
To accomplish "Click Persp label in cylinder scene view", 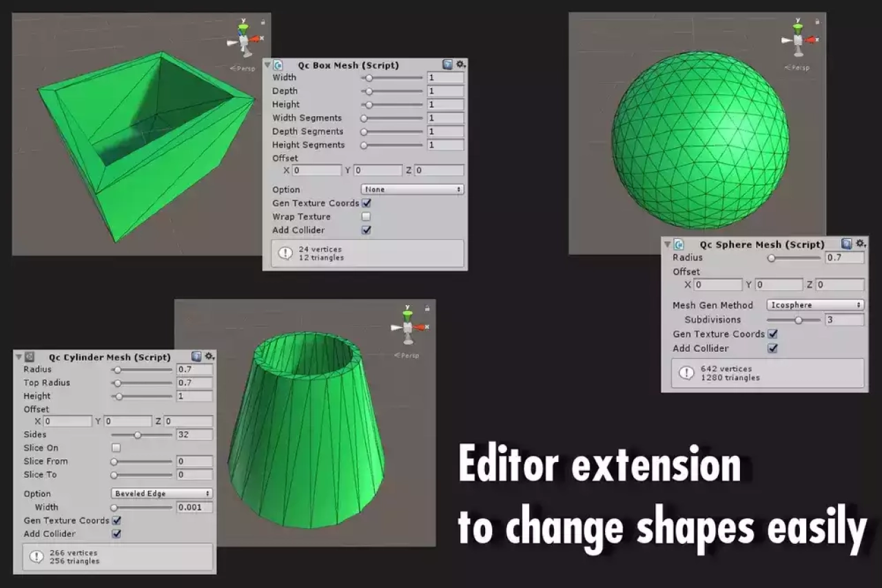I will tap(407, 355).
